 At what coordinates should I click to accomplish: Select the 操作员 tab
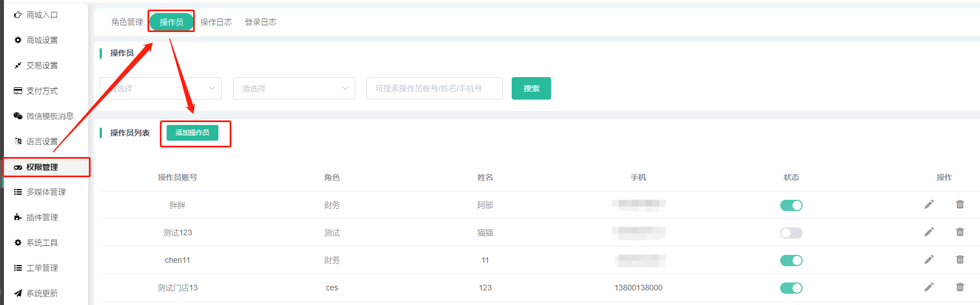point(171,22)
